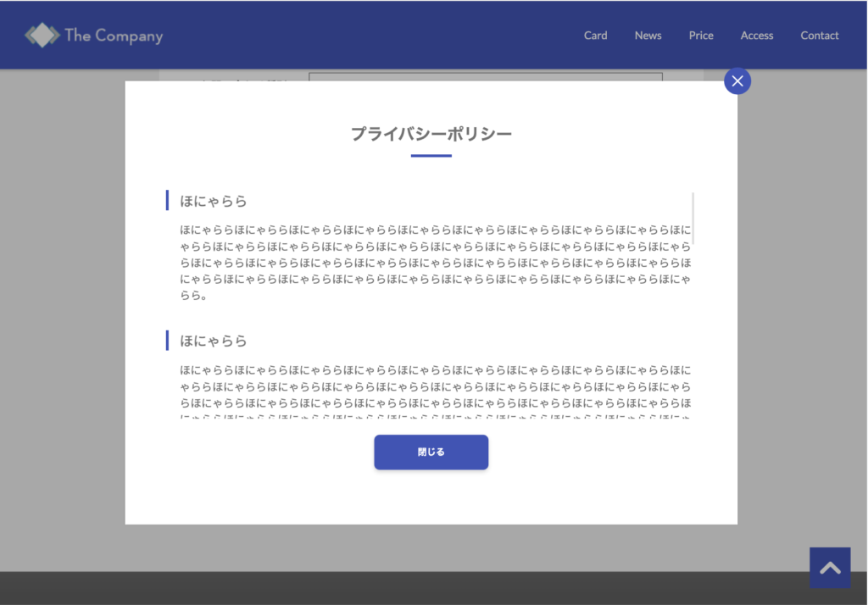Go to the News navigation link
Viewport: 868px width, 605px height.
click(x=648, y=36)
